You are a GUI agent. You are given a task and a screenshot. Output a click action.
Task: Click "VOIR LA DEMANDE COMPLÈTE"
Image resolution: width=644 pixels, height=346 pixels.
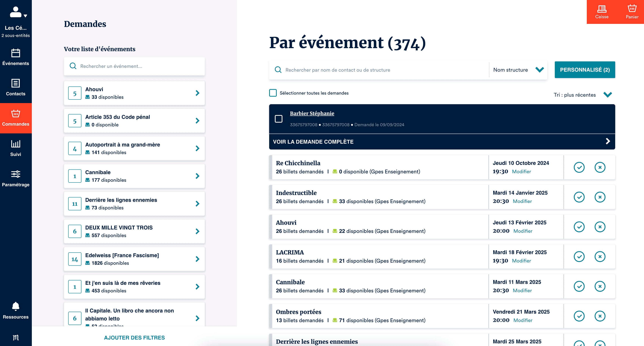[x=313, y=141]
